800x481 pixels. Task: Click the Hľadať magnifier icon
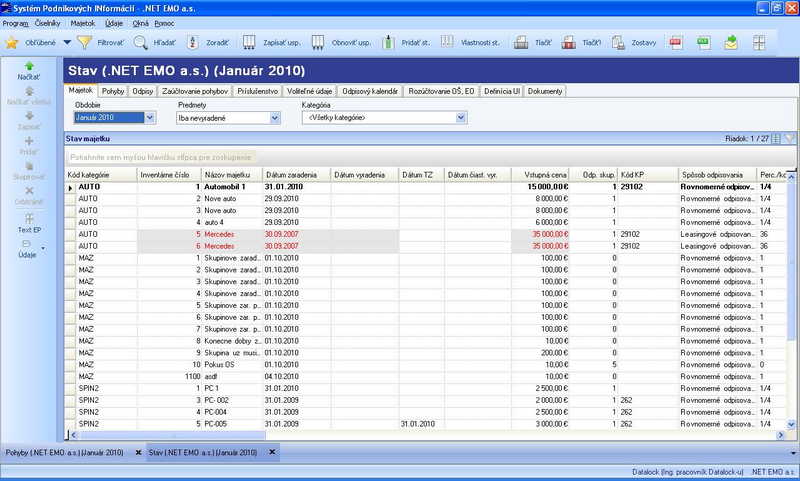141,43
